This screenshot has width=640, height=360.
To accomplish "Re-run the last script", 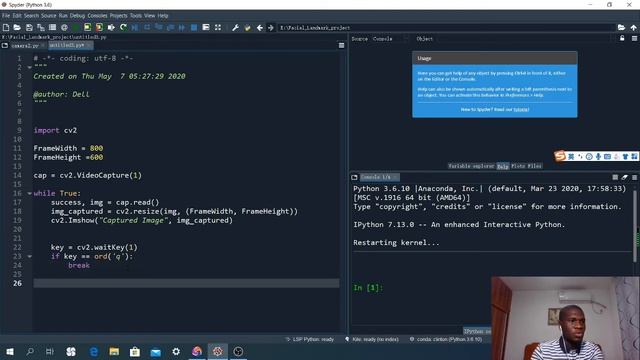I will click(123, 27).
